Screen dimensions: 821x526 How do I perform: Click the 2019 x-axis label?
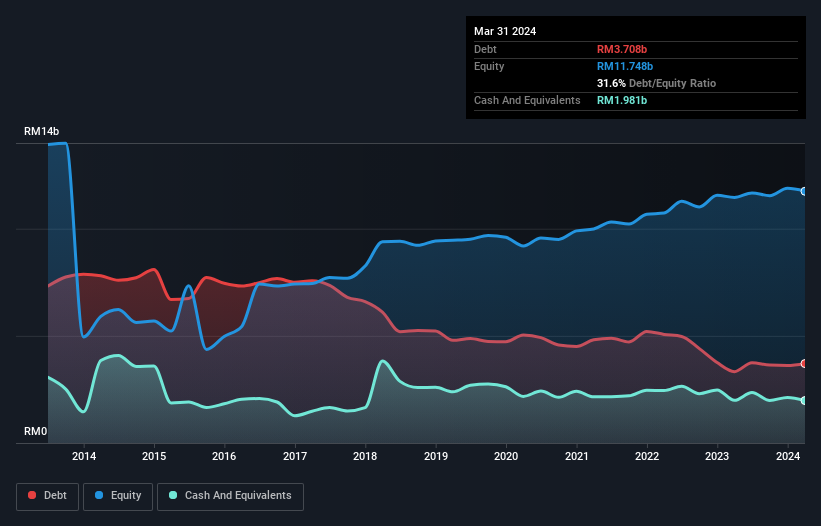pyautogui.click(x=436, y=456)
